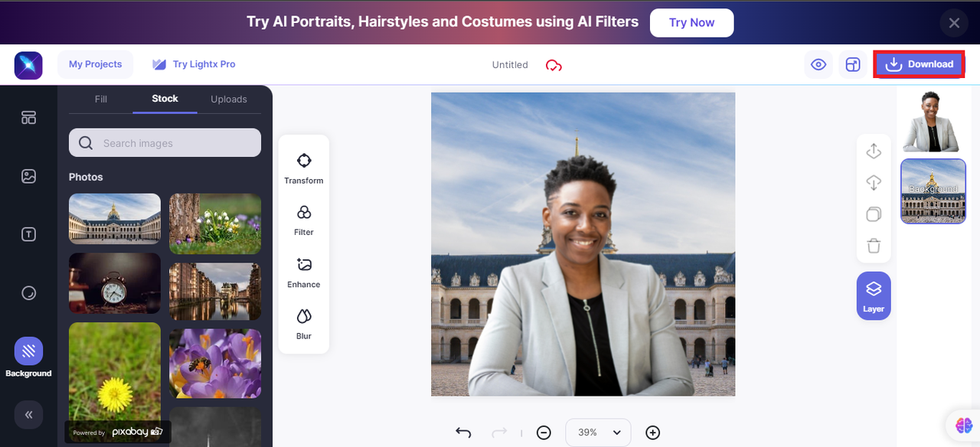
Task: Click the search magnifier icon
Action: [86, 143]
